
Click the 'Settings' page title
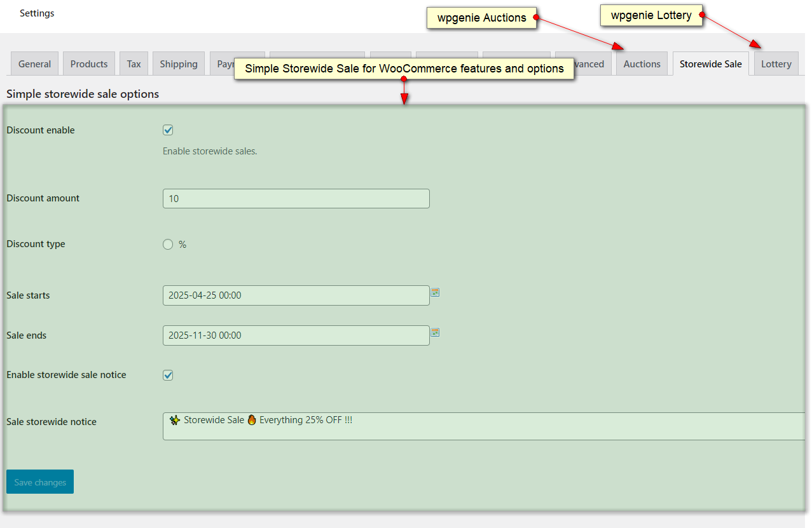(37, 13)
